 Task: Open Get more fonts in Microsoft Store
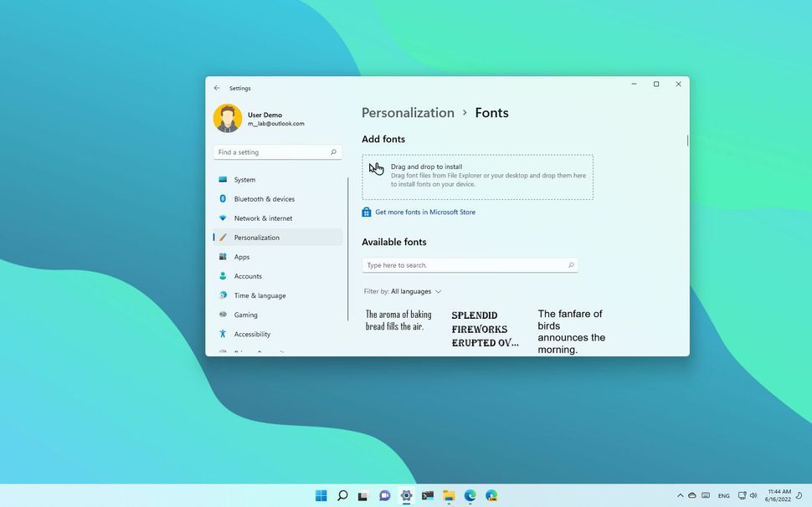pyautogui.click(x=427, y=212)
